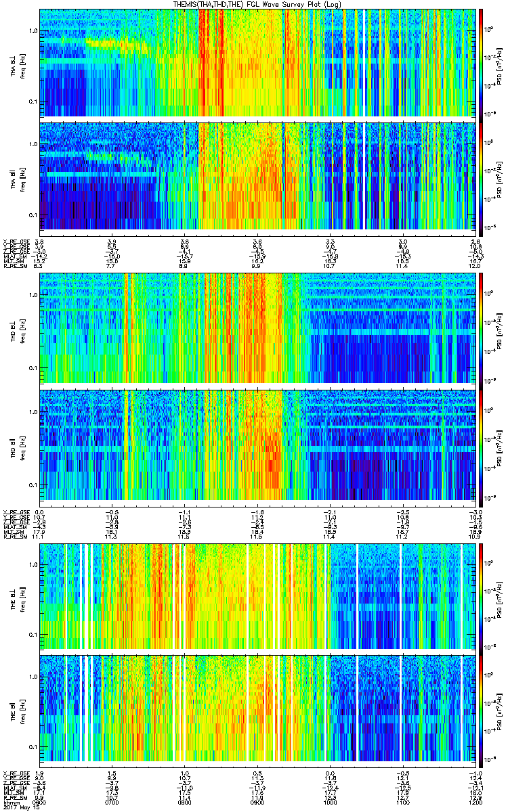The image size is (508, 812).
Task: Click the 0.1 frequency tick on THE B-perpendicular panel
Action: (33, 634)
